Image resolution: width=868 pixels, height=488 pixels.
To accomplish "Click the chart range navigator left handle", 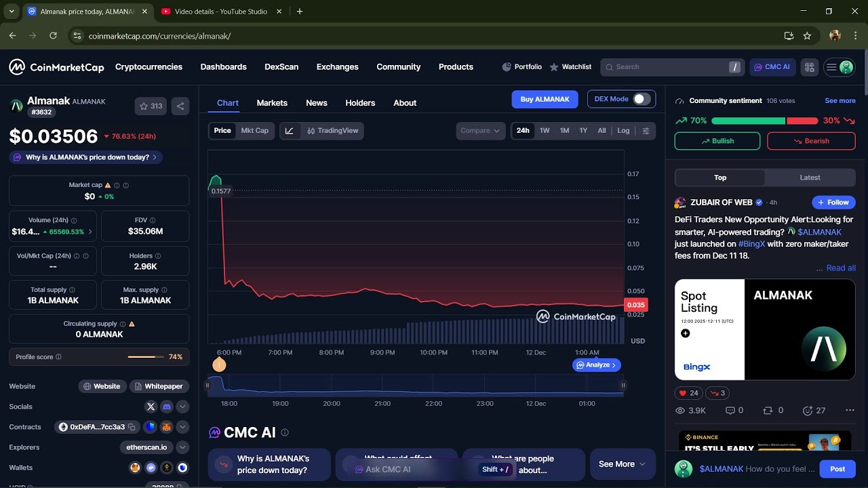I will pos(208,385).
